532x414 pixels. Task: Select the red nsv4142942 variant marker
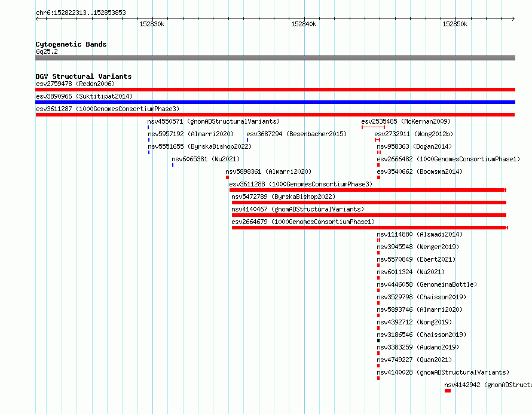coord(448,391)
